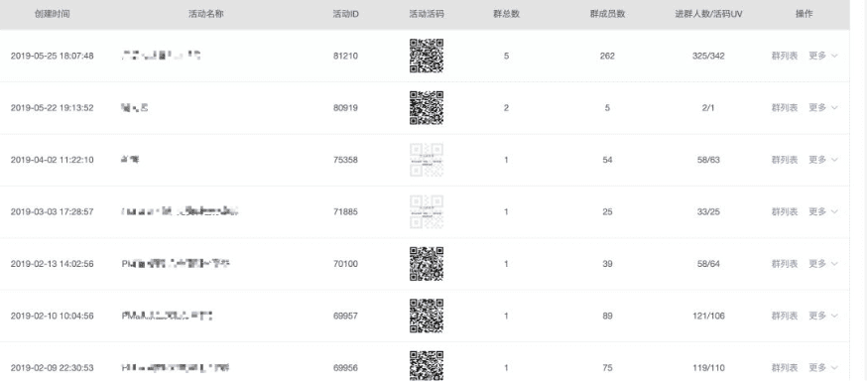
Task: Open 群列表 for activity 70100
Action: point(785,264)
